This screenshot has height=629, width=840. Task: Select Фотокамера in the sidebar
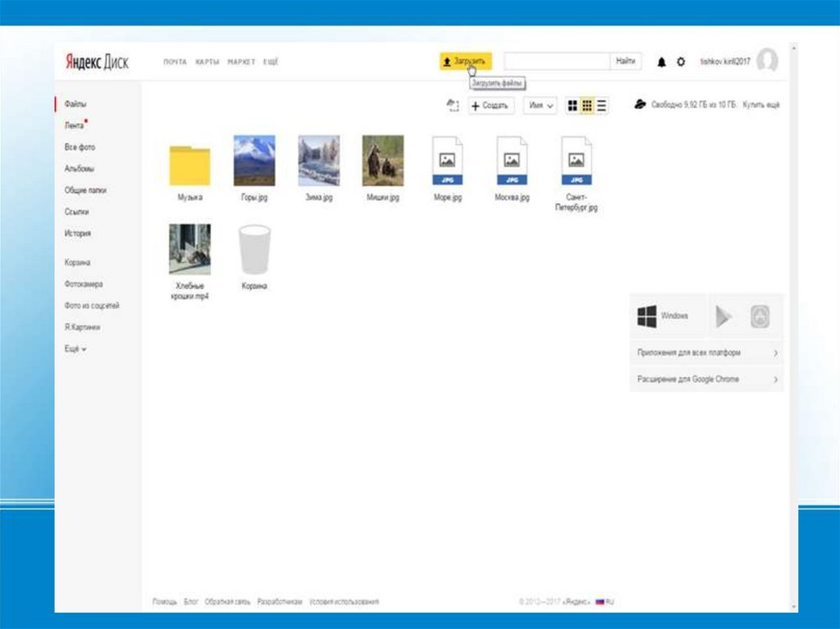pos(84,284)
